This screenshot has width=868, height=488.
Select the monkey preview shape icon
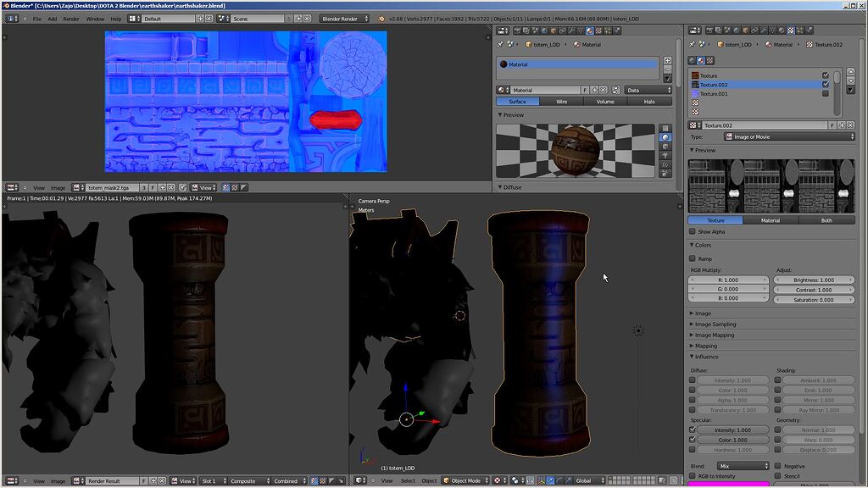pos(665,156)
